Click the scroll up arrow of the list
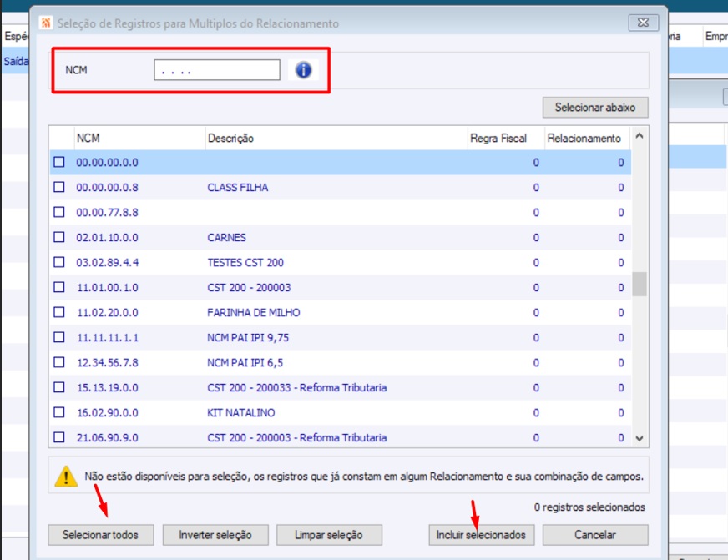This screenshot has height=560, width=728. click(x=640, y=136)
